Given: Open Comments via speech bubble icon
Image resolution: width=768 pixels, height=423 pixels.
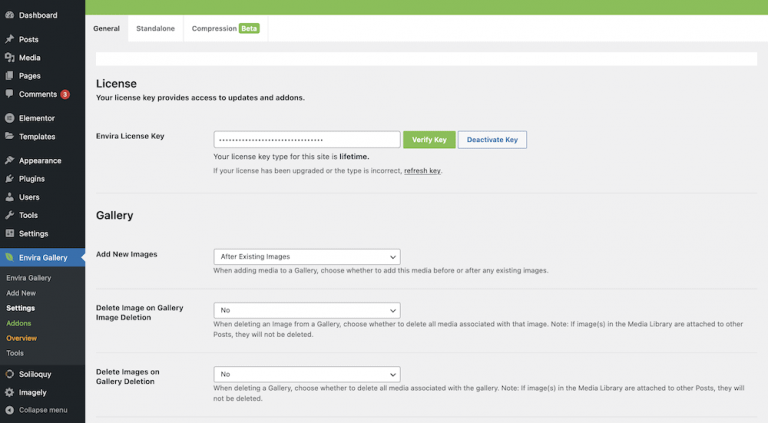Looking at the screenshot, I should click(x=9, y=94).
